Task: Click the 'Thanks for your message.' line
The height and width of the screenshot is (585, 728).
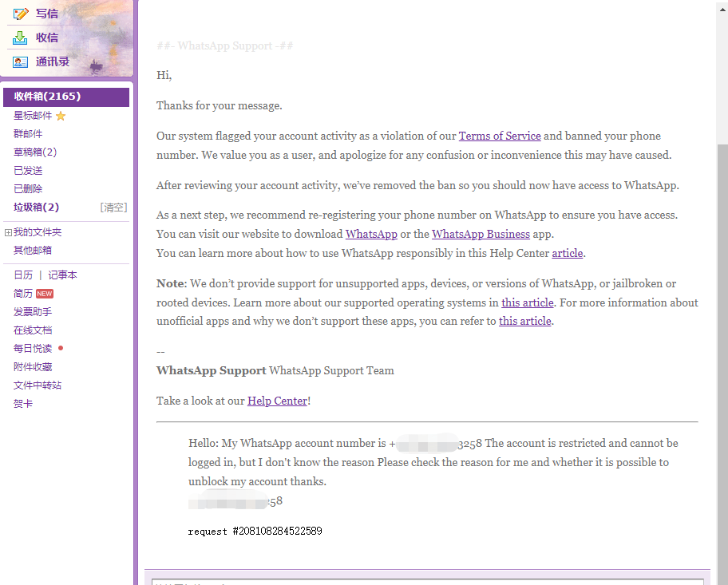Action: click(x=220, y=106)
